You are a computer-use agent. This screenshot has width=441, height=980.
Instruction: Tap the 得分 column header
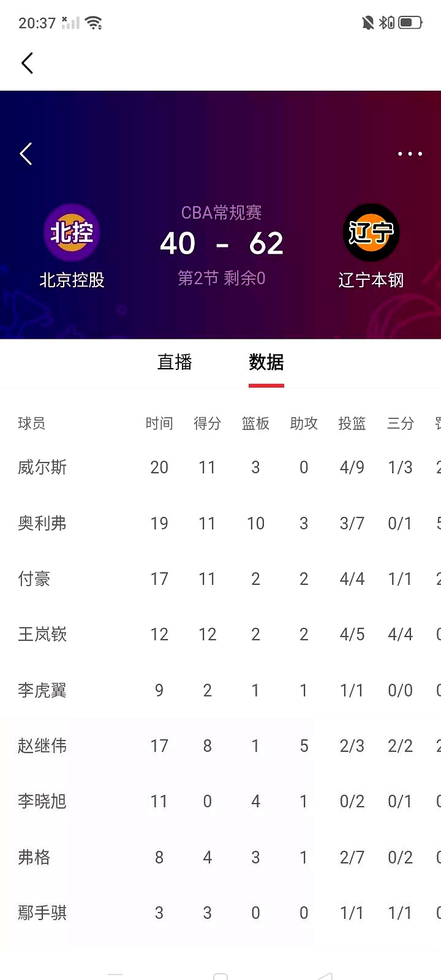[x=207, y=423]
